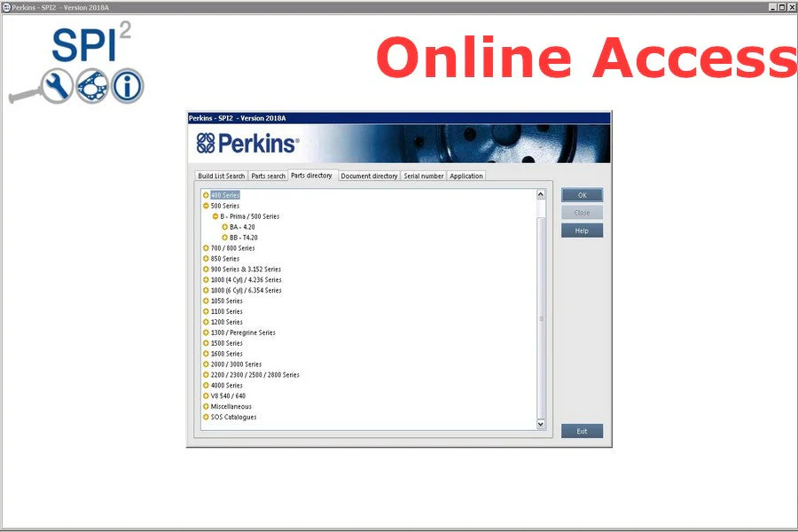The width and height of the screenshot is (798, 532).
Task: Click the SPI2 info circle icon
Action: coord(127,87)
